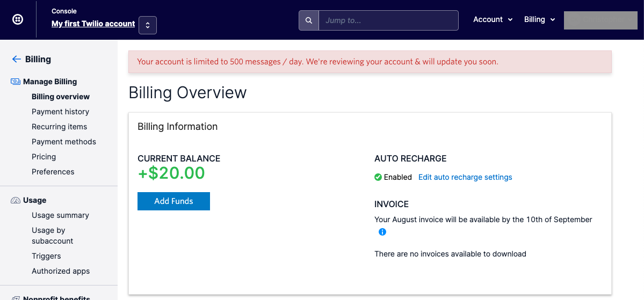Click the invoice info icon
Viewport: 644px width, 300px height.
382,232
